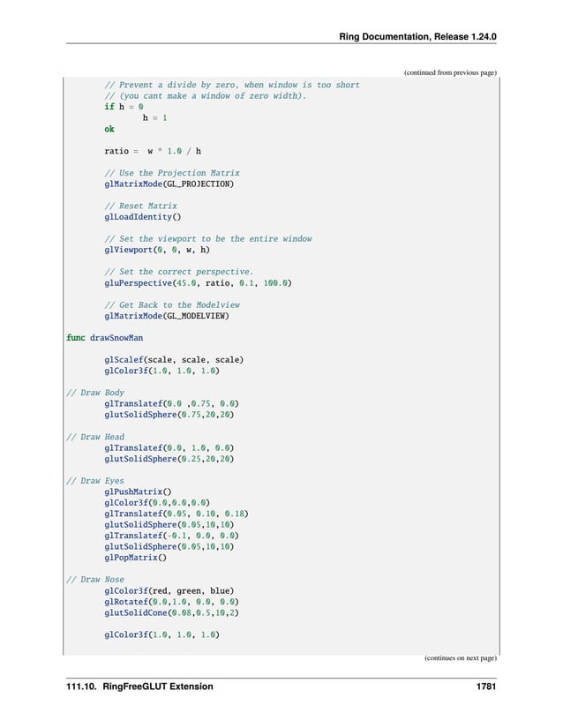Click 'glTranslatef(-0.1, 0.0, 0.0)' line
563x728 pixels.
click(x=171, y=536)
